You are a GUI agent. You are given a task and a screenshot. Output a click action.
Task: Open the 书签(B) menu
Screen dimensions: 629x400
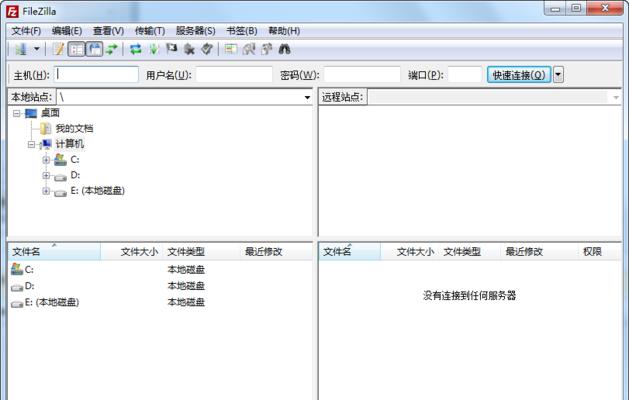[x=241, y=31]
